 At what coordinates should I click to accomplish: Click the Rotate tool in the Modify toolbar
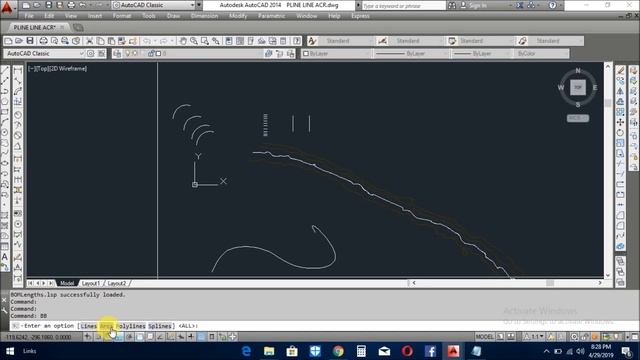(620, 133)
